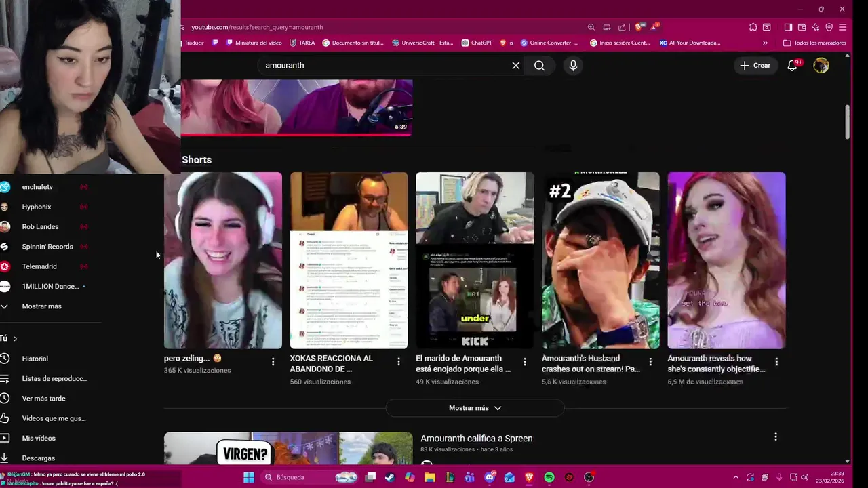Open 'Amouranth califica a Spreen' video title
Screen dimensions: 868x488
(476, 439)
